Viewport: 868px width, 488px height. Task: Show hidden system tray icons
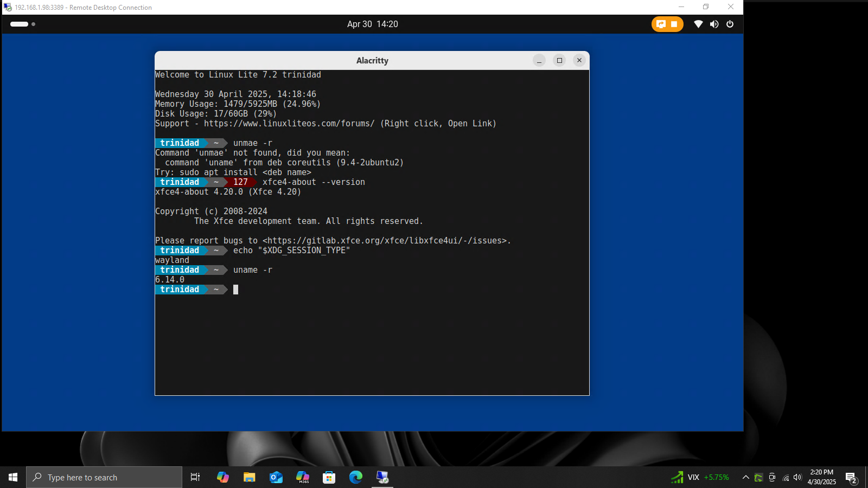746,477
